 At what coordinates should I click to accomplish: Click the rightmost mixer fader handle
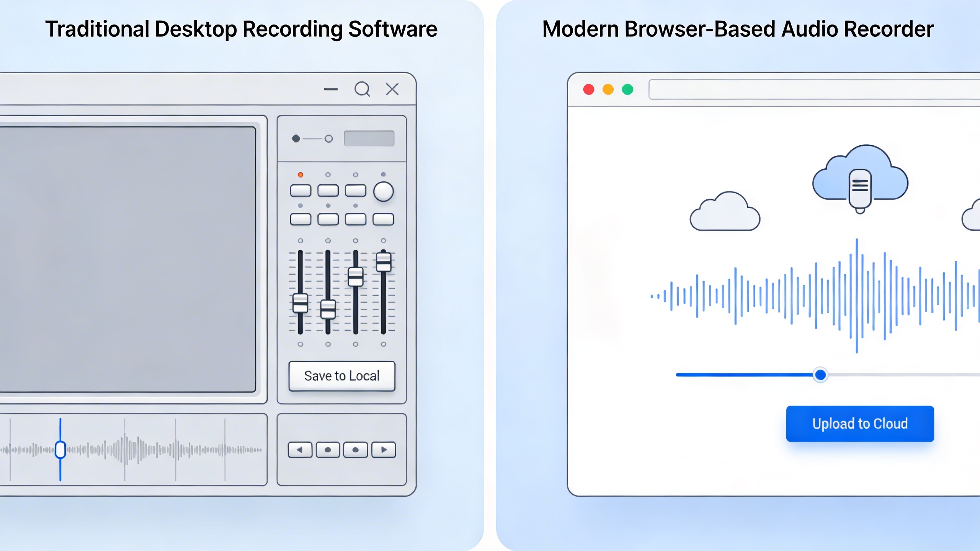(x=383, y=262)
